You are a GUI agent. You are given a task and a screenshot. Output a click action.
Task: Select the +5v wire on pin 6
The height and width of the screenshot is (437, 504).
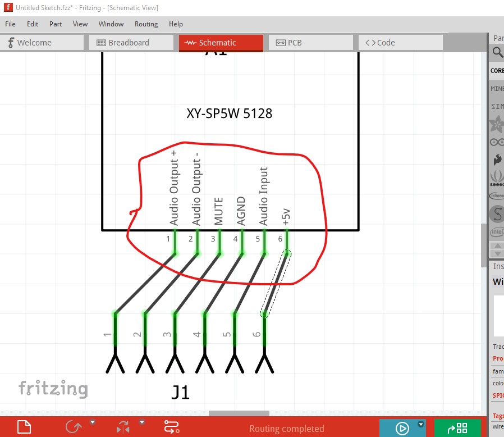276,284
